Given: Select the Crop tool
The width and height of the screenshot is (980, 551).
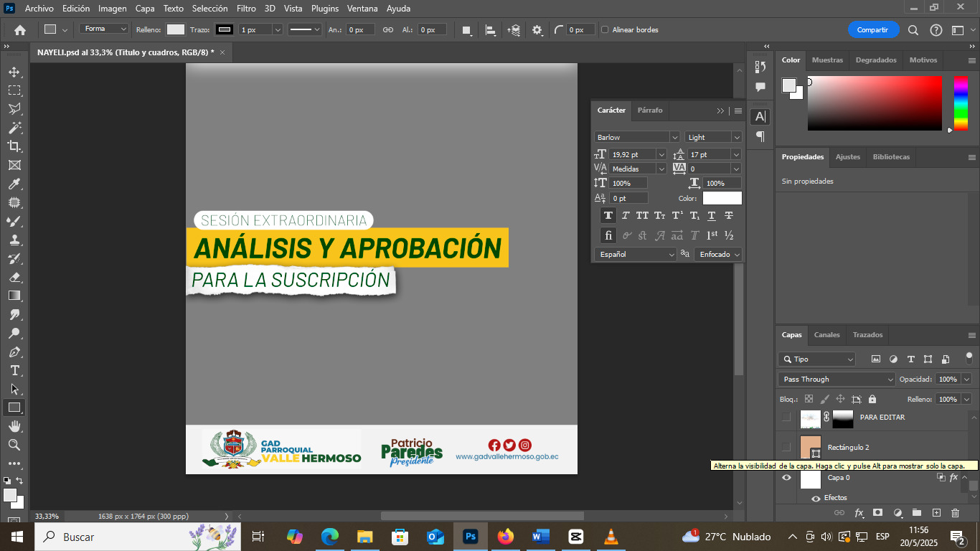Looking at the screenshot, I should [14, 146].
